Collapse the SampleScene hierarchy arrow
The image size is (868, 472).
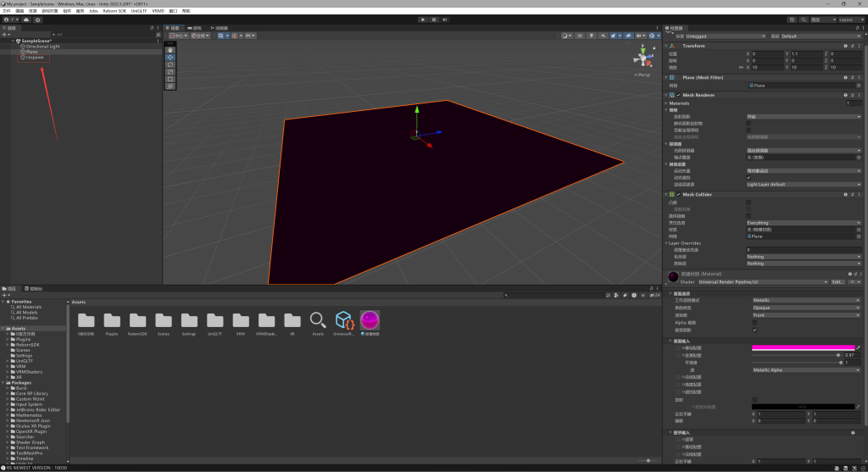pyautogui.click(x=11, y=41)
